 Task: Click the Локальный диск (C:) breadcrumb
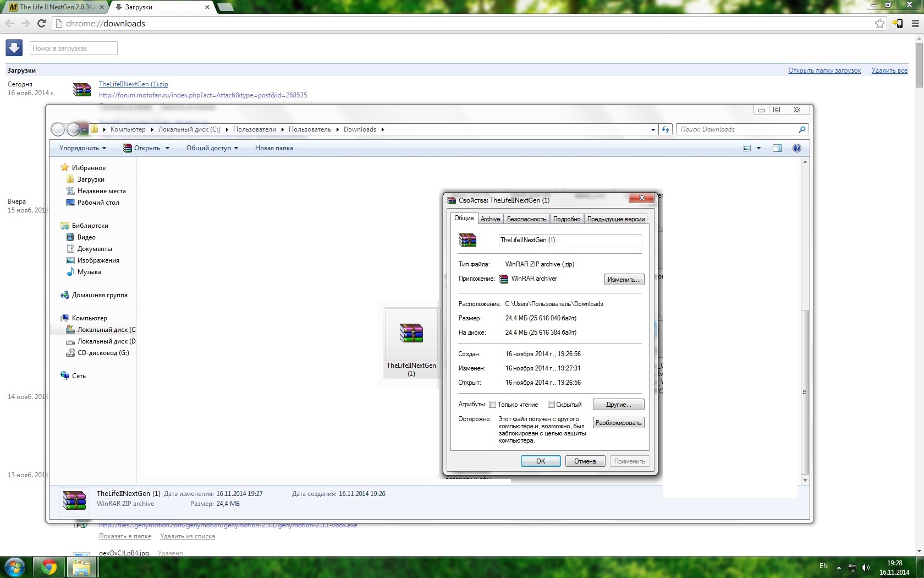(189, 129)
